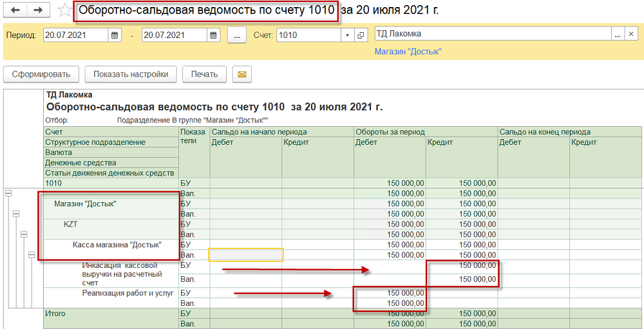The width and height of the screenshot is (644, 329).
Task: Collapse the KZT currency group
Action: click(24, 234)
